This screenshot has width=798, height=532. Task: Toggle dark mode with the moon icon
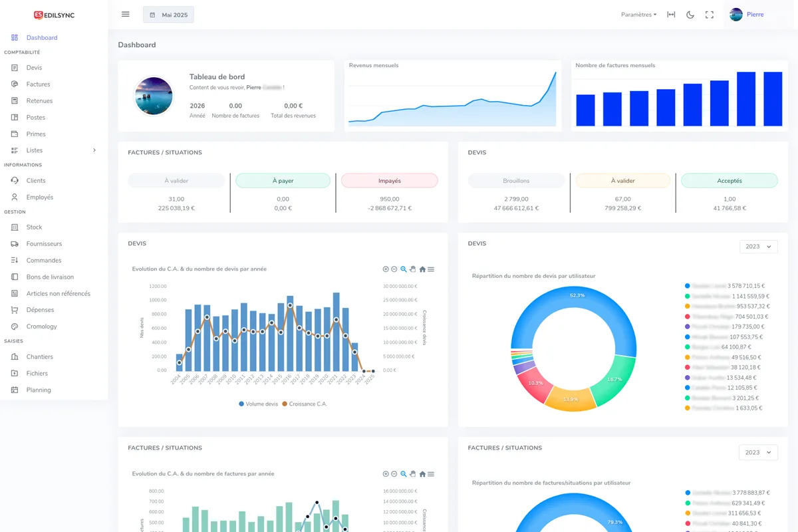(690, 14)
